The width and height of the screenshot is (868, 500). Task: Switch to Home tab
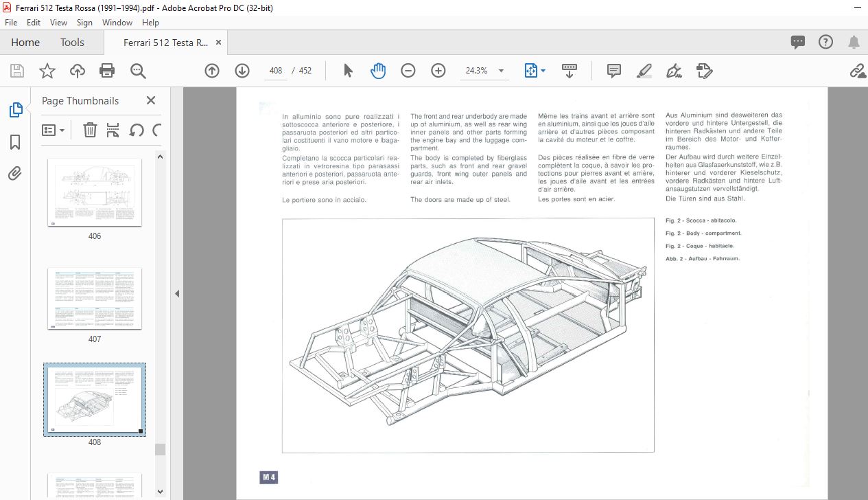pyautogui.click(x=25, y=43)
